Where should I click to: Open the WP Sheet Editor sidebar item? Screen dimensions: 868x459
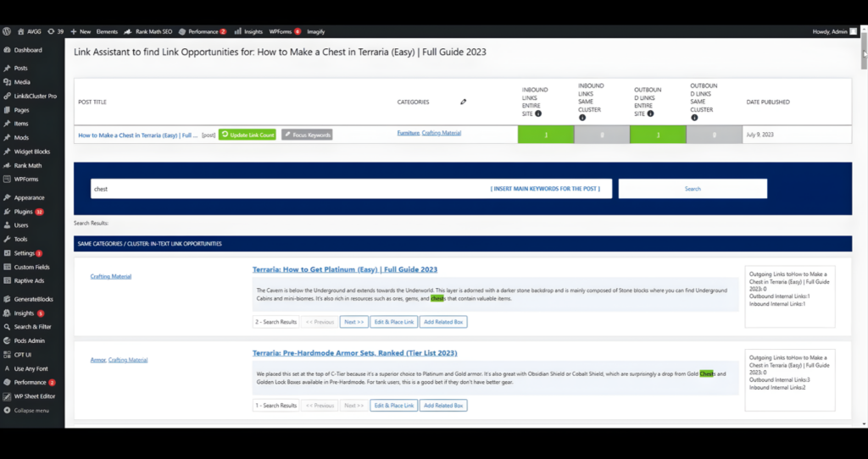[x=32, y=396]
